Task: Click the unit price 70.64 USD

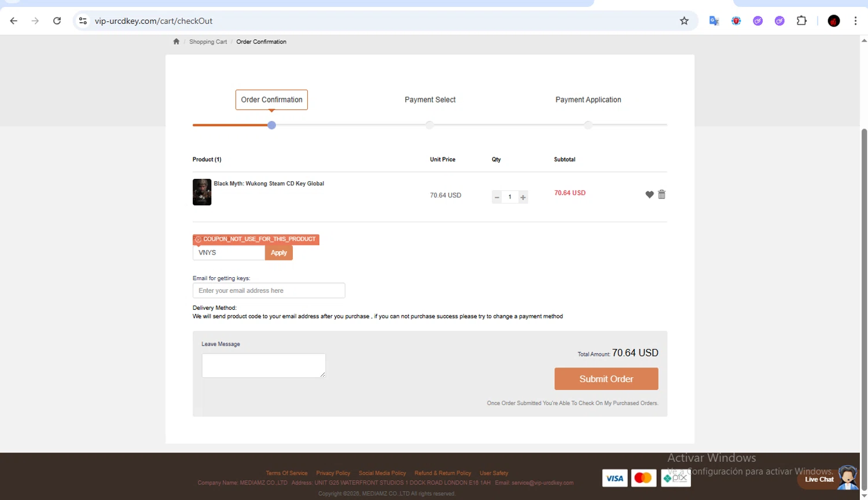Action: point(446,196)
